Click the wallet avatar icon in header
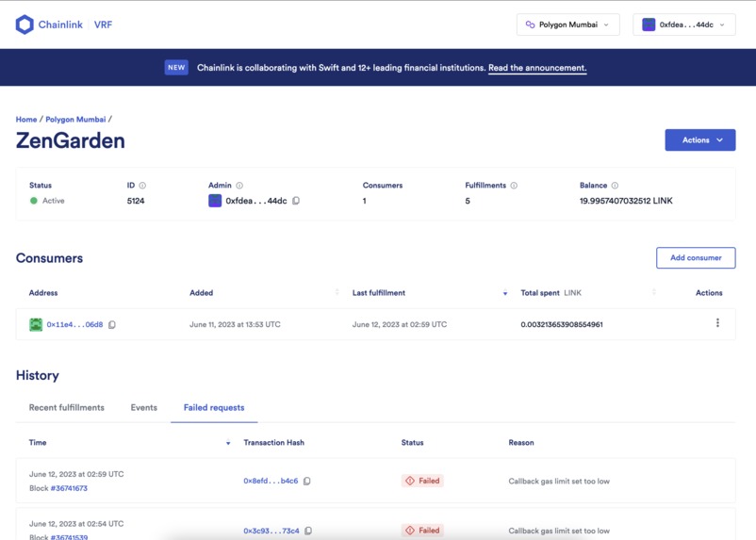 point(649,25)
